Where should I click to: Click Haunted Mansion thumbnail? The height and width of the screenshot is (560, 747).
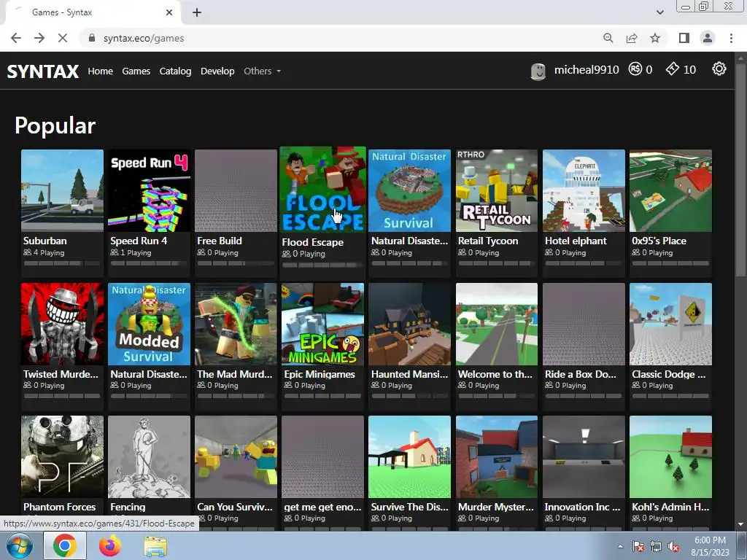coord(409,324)
